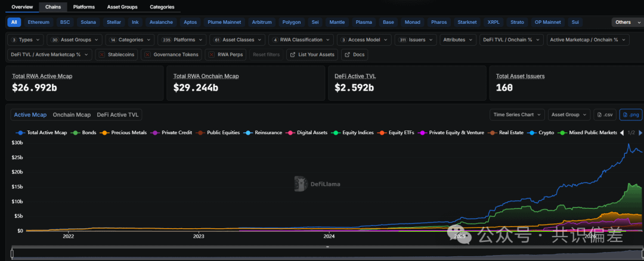Open the Asset Classes dropdown

[x=237, y=40]
